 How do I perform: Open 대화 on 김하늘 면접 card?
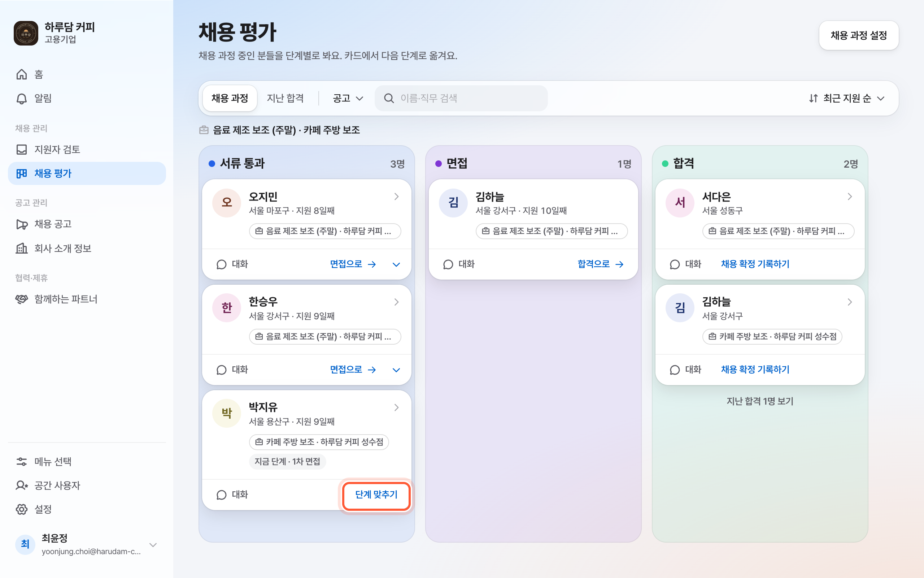458,264
